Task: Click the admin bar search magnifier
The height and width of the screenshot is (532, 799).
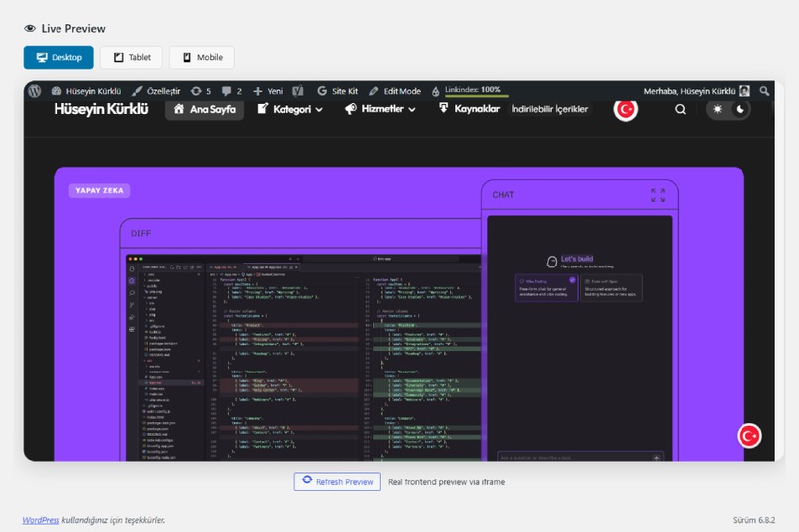Action: point(764,91)
